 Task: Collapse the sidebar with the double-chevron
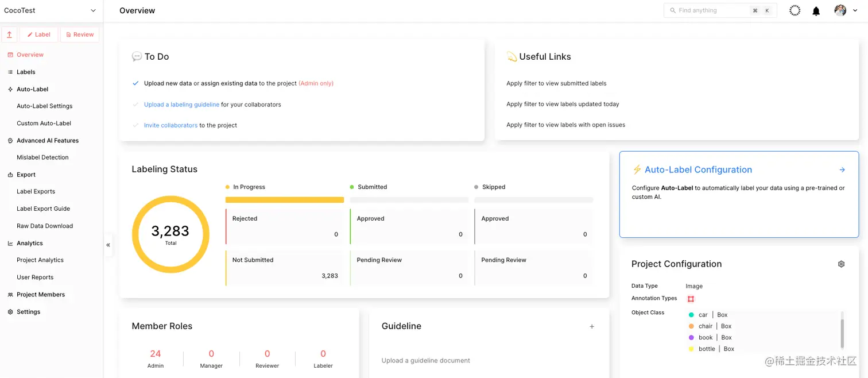click(108, 245)
